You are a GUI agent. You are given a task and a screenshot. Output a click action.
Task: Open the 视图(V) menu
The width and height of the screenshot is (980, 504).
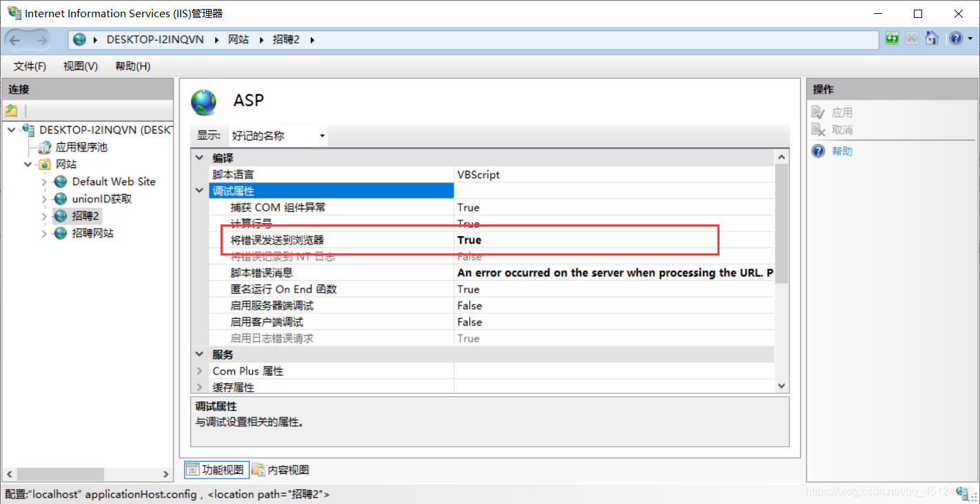tap(79, 66)
